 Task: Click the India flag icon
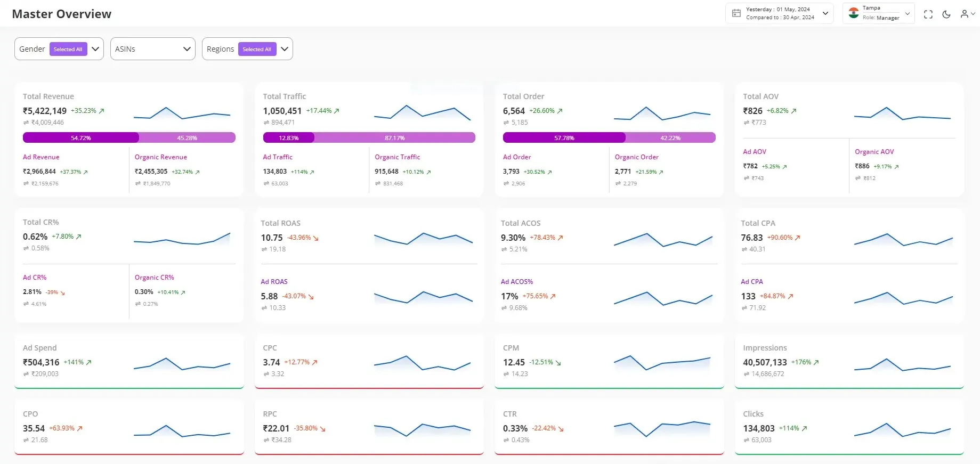point(854,13)
